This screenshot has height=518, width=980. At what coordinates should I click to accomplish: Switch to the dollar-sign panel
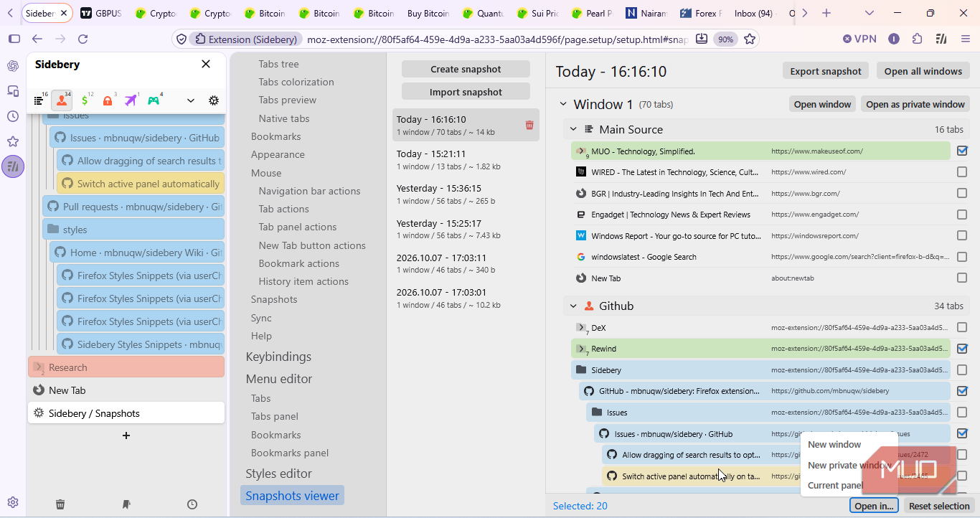[85, 100]
